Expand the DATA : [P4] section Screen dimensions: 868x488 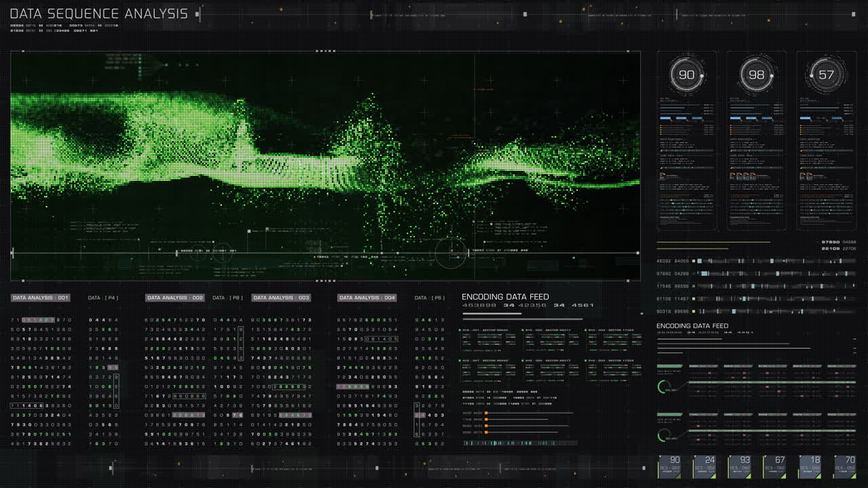102,297
